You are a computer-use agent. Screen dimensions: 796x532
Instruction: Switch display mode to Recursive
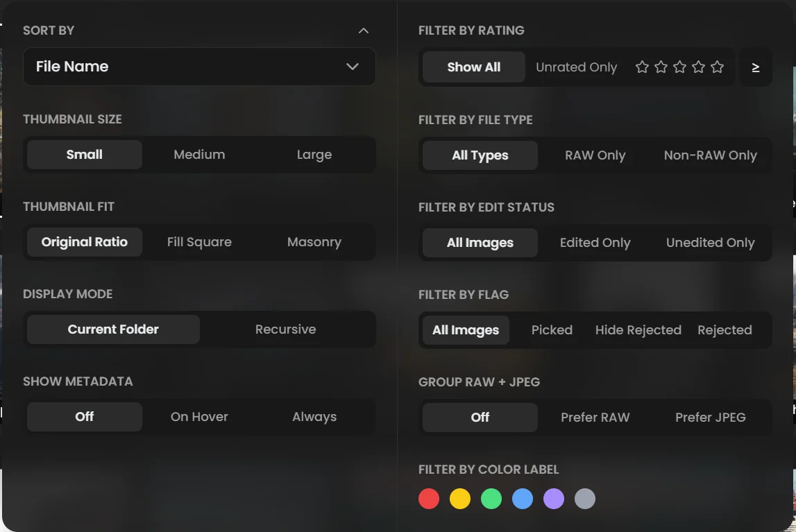(285, 329)
